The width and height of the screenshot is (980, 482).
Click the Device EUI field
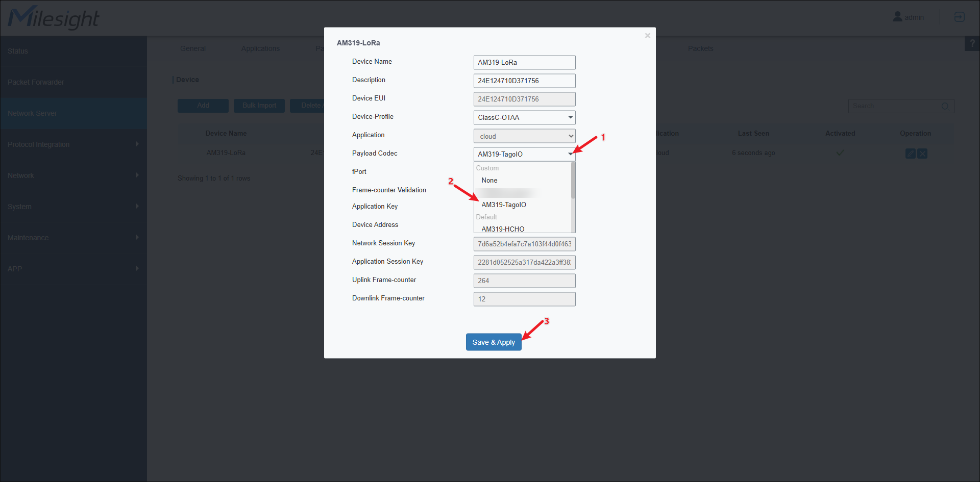524,99
